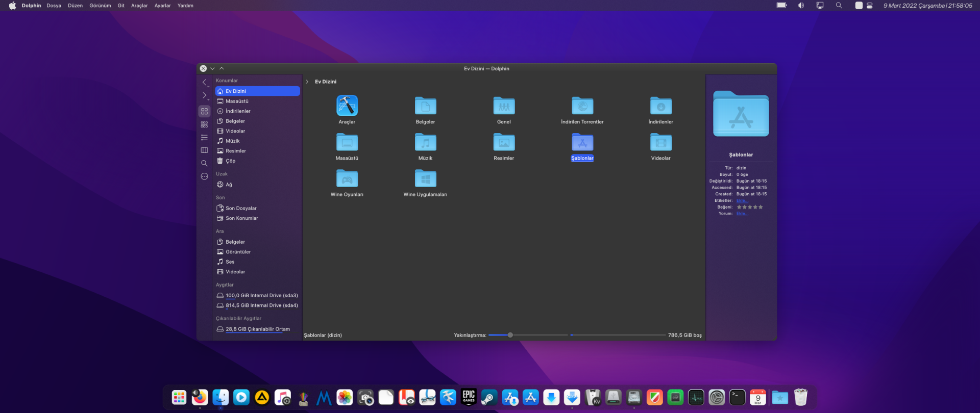
Task: Open the Wine Oyunları folder
Action: pyautogui.click(x=347, y=179)
